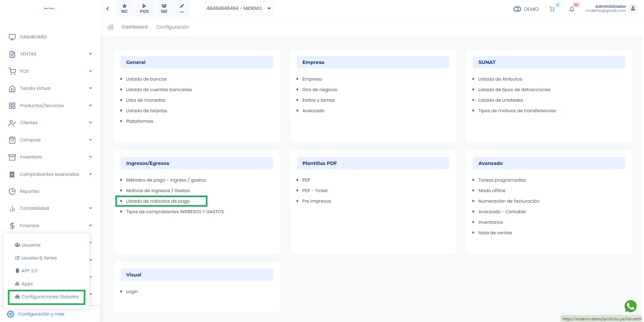Collapse sidebar with the left chevron arrow
The image size is (644, 322).
[x=108, y=9]
